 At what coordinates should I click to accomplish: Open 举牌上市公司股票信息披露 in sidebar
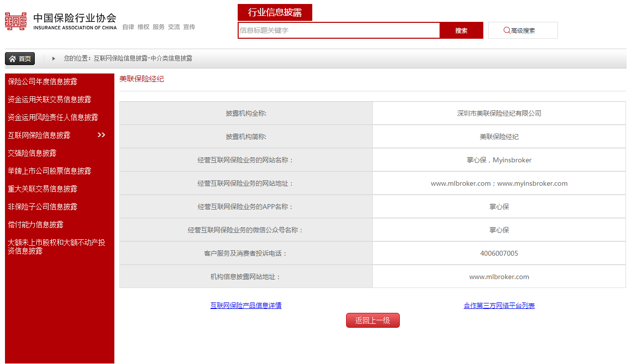(50, 171)
